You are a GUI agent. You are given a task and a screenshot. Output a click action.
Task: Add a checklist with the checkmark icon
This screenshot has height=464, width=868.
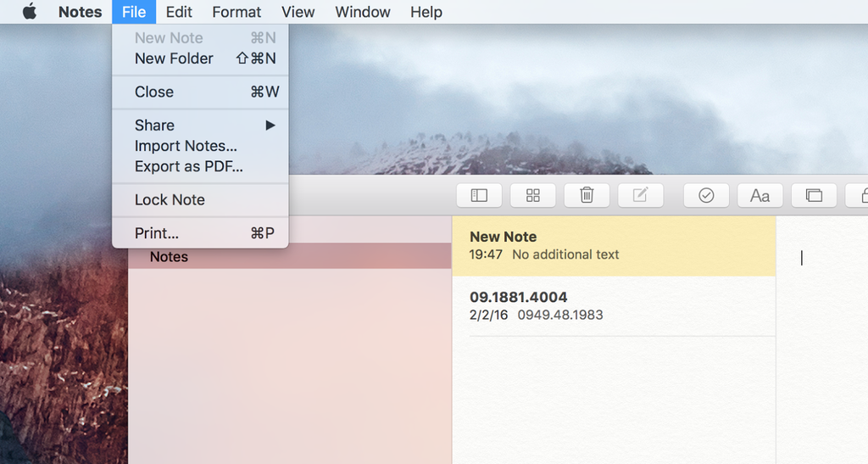tap(706, 195)
